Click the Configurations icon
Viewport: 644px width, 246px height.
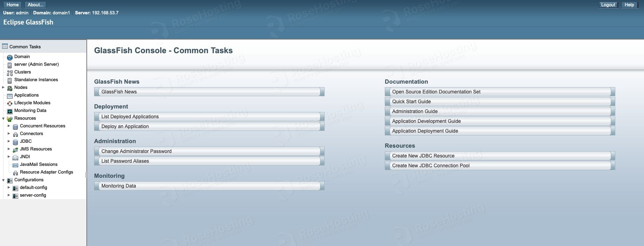10,180
